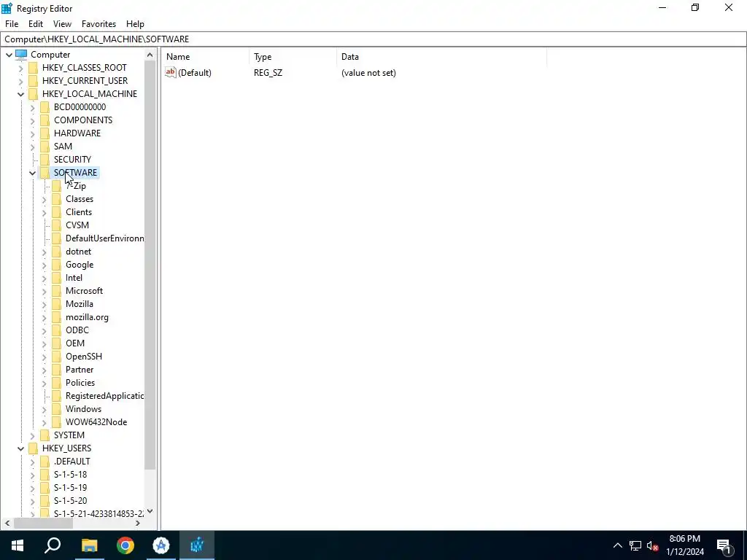Open the Windows Start menu
The height and width of the screenshot is (560, 747).
[18, 545]
